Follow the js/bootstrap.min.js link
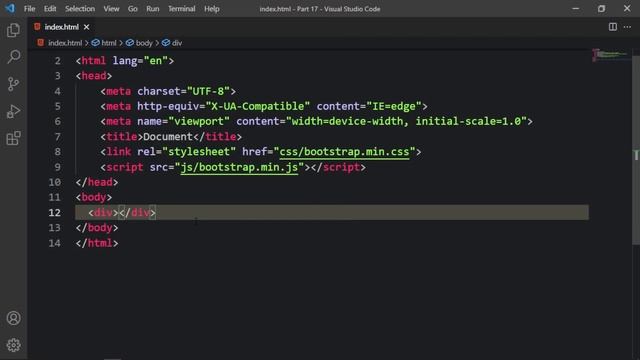The image size is (640, 360). tap(239, 167)
